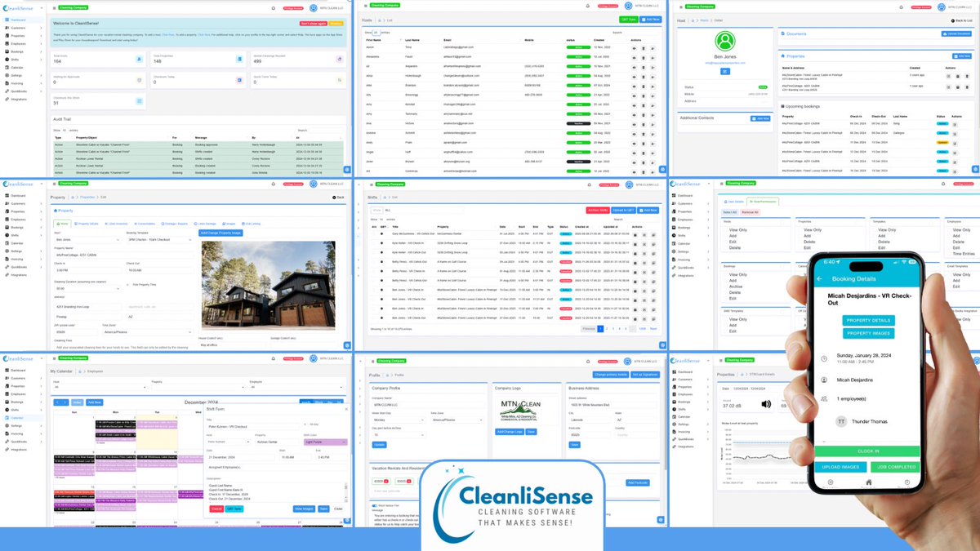The image size is (980, 551).
Task: Open the chat widget icon in the Dashboard panel
Action: click(x=347, y=169)
